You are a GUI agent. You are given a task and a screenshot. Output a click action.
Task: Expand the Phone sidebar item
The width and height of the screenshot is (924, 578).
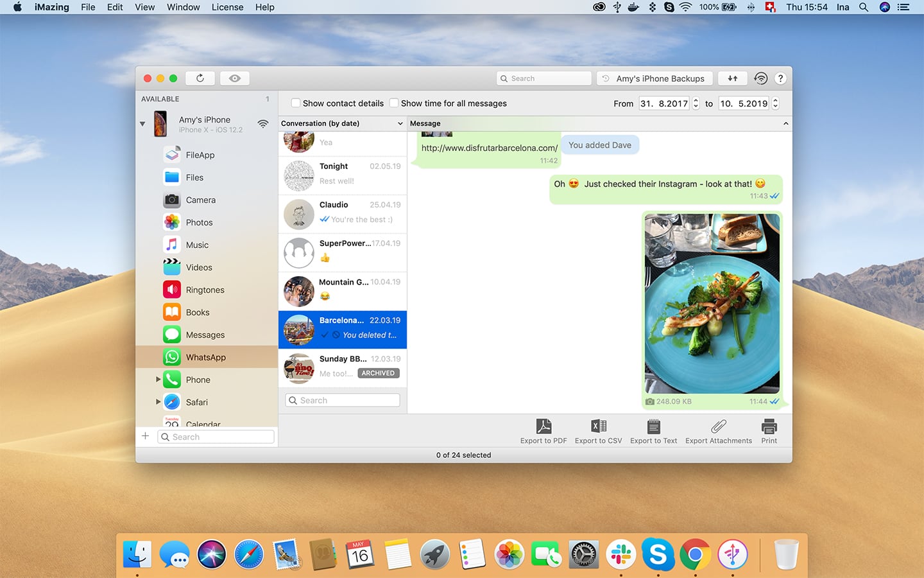[158, 380]
